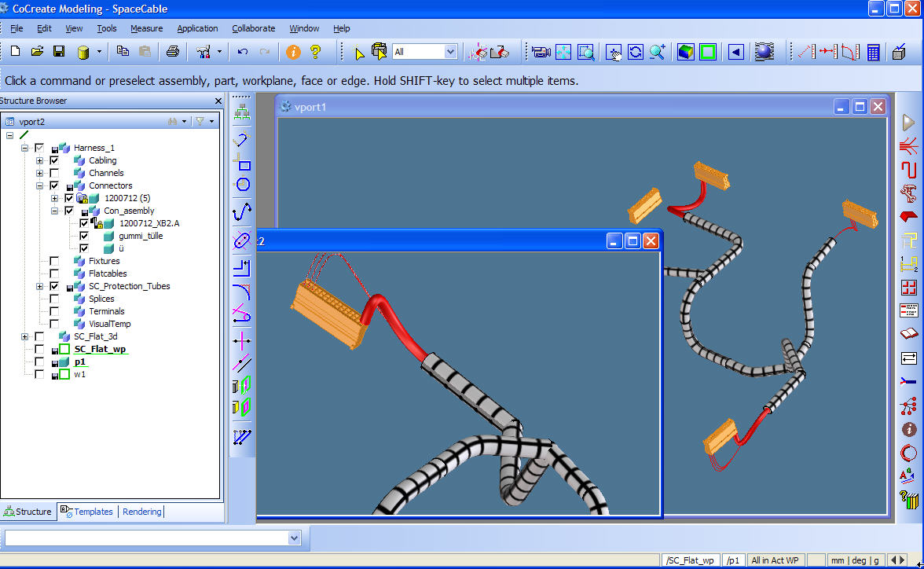The image size is (924, 569).
Task: Select the spline curve tool in vertical toolbar
Action: tap(243, 211)
